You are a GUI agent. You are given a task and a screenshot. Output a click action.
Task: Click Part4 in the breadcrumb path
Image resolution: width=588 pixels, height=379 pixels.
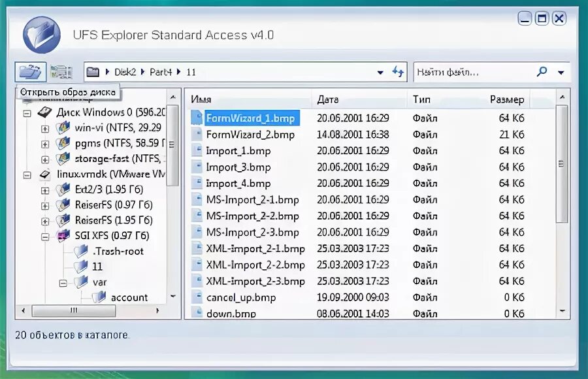161,72
